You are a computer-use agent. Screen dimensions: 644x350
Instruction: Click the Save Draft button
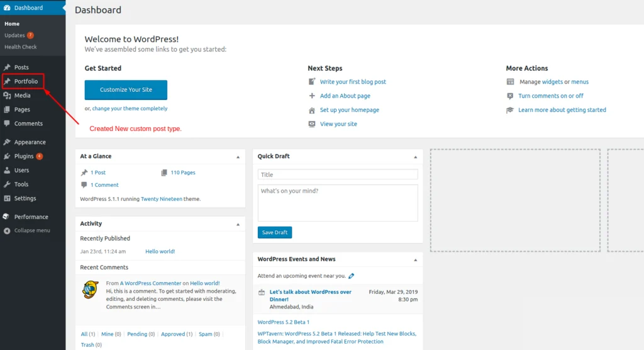[275, 232]
